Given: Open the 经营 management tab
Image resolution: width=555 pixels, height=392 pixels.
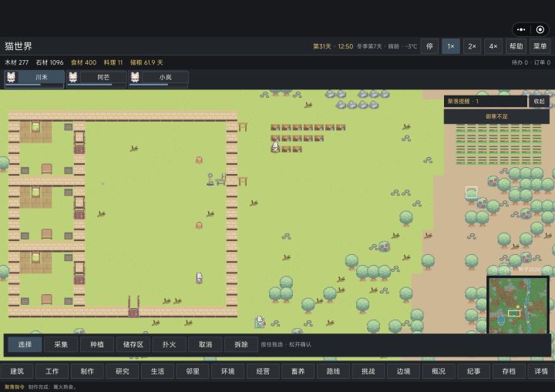Looking at the screenshot, I should (x=263, y=371).
